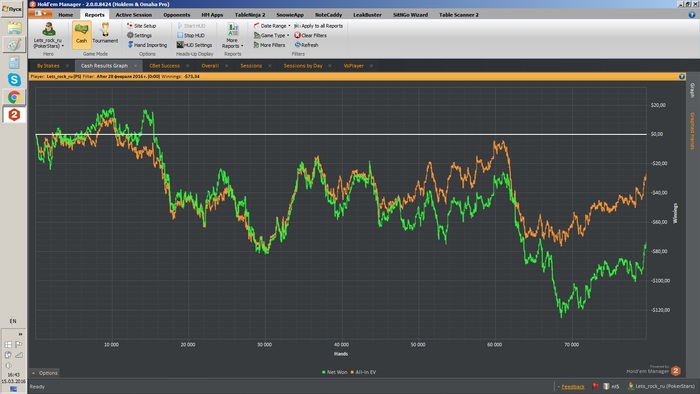The width and height of the screenshot is (700, 394).
Task: Open Skype from the taskbar
Action: click(x=14, y=79)
